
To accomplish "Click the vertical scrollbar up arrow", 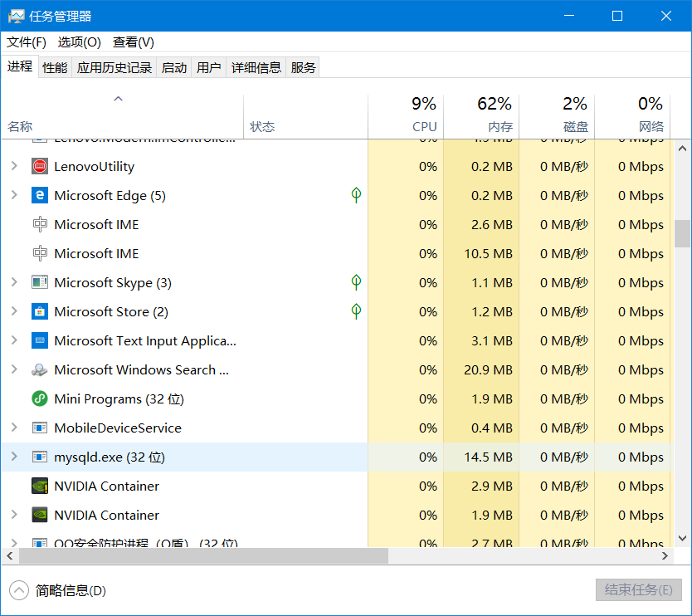I will (x=682, y=149).
